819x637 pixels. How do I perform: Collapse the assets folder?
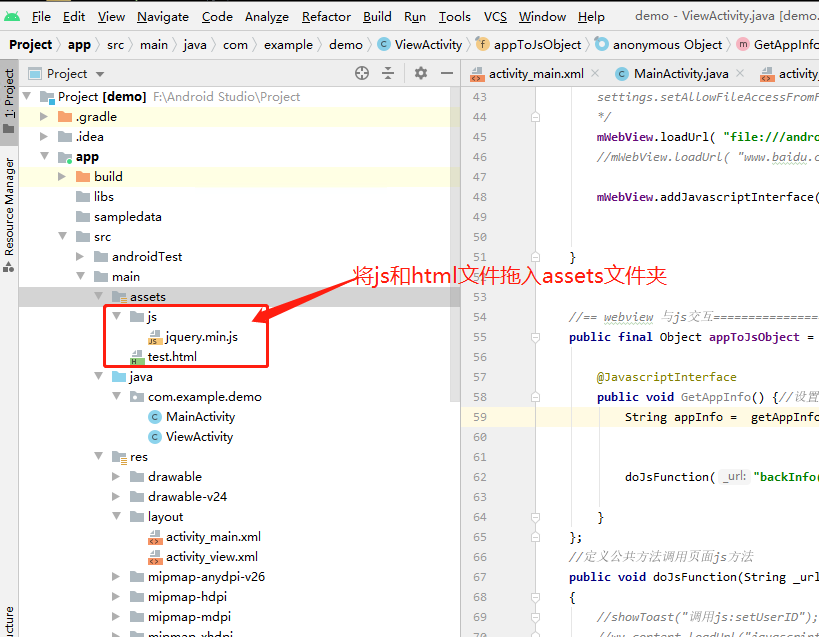click(98, 296)
